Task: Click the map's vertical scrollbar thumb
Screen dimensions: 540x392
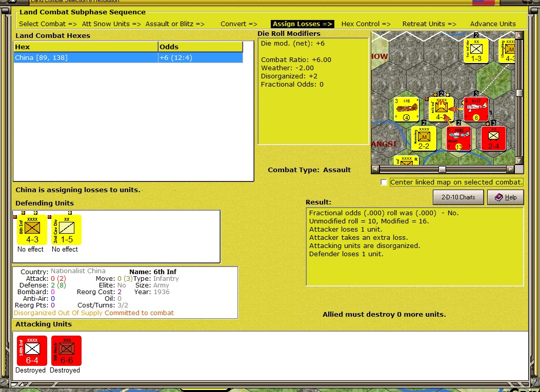Action: (519, 93)
